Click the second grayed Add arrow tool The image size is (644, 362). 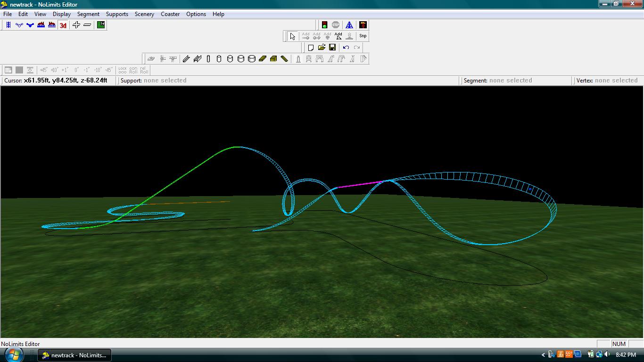316,36
